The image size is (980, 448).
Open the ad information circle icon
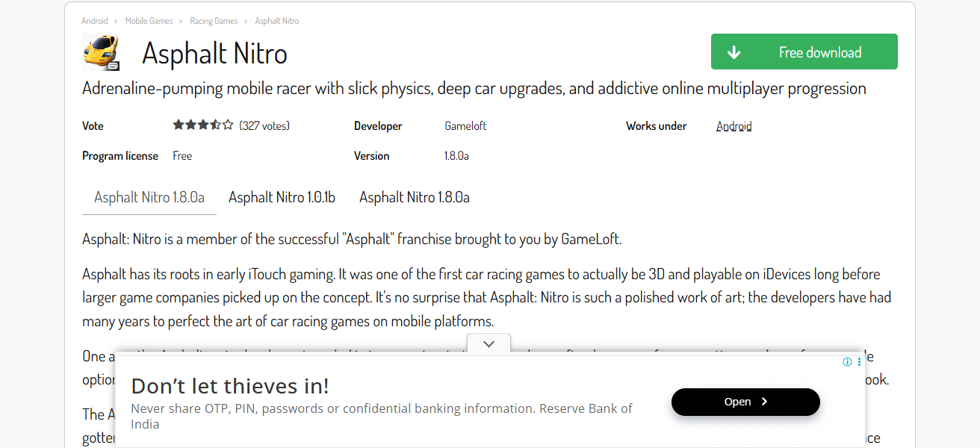coord(847,361)
